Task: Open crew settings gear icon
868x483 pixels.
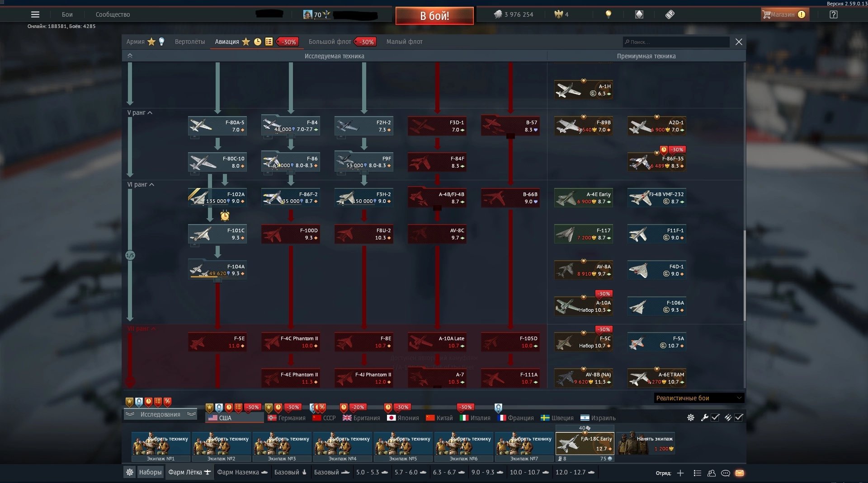Action: (691, 417)
